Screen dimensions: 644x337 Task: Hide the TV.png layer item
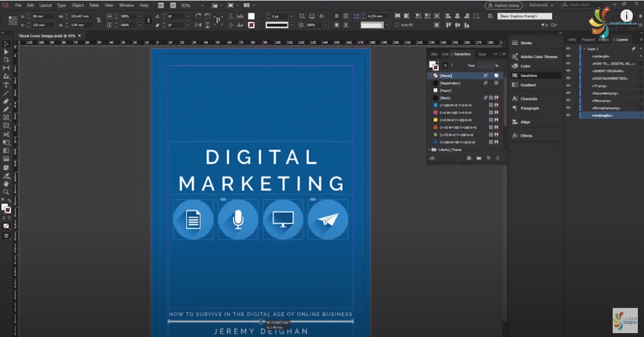pos(569,86)
